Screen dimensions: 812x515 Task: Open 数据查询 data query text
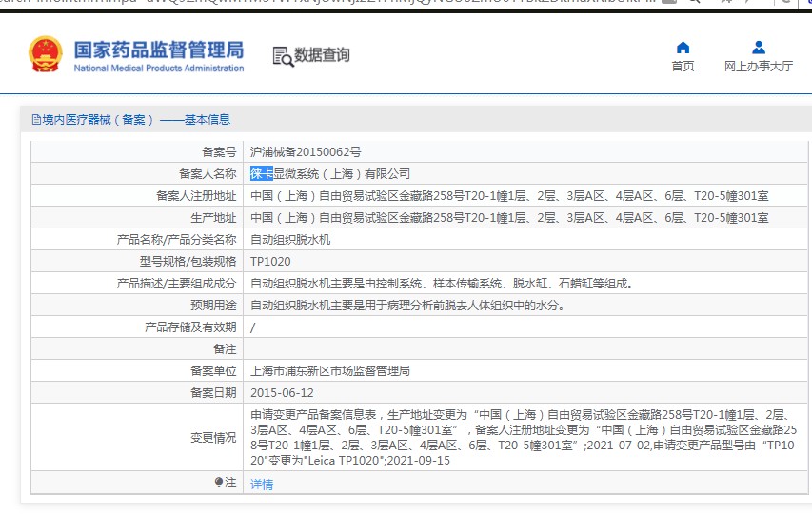[322, 55]
